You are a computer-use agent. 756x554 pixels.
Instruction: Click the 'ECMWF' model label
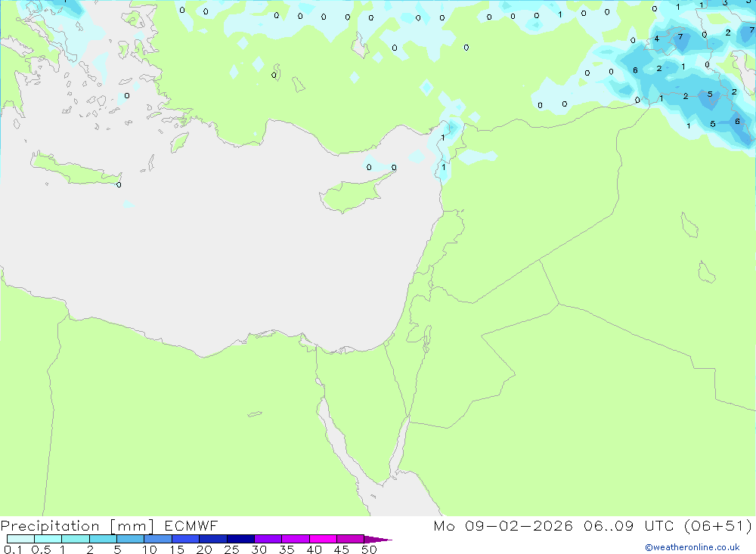pos(191,525)
